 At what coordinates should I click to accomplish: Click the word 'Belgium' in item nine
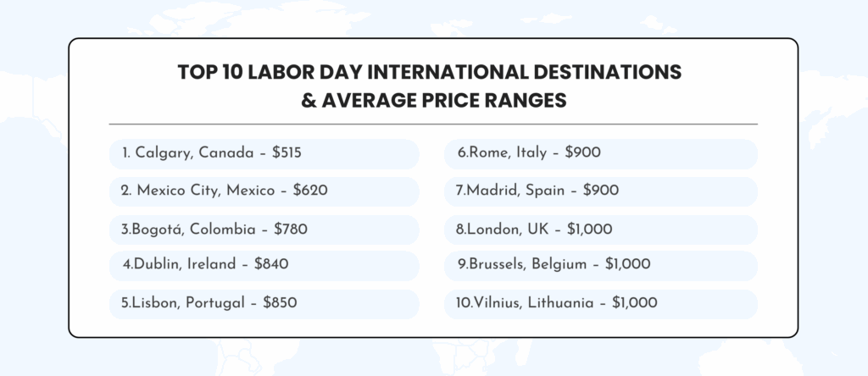pos(559,264)
